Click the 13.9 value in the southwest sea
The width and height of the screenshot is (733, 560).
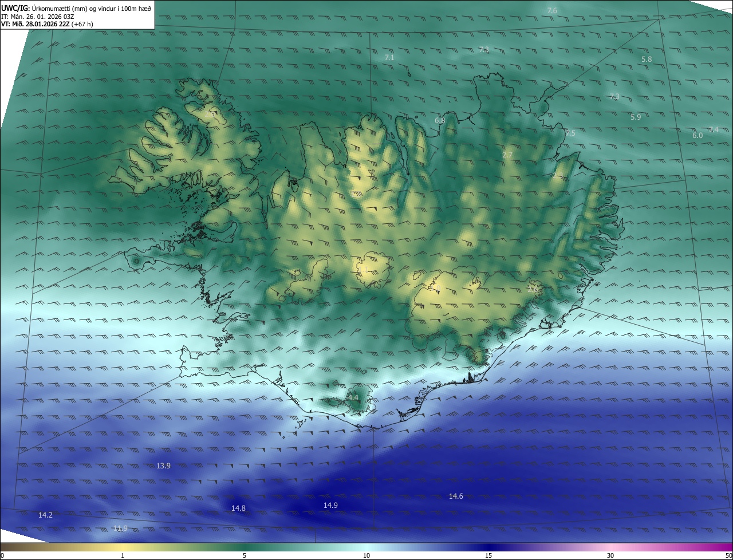coord(163,466)
